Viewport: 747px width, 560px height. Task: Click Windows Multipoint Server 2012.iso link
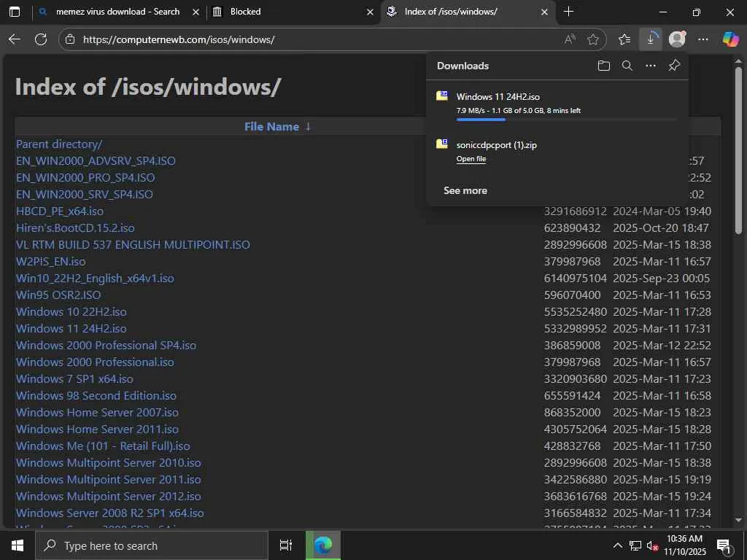(109, 496)
